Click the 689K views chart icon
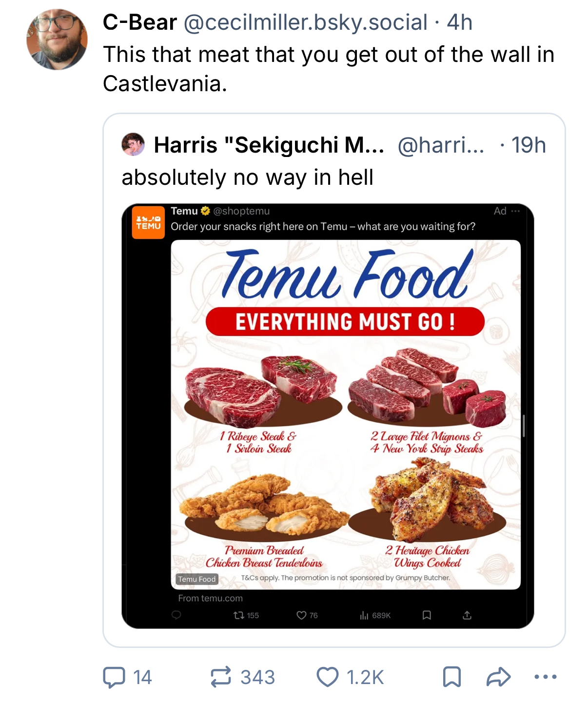Screen dimensions: 588x705 tap(364, 616)
